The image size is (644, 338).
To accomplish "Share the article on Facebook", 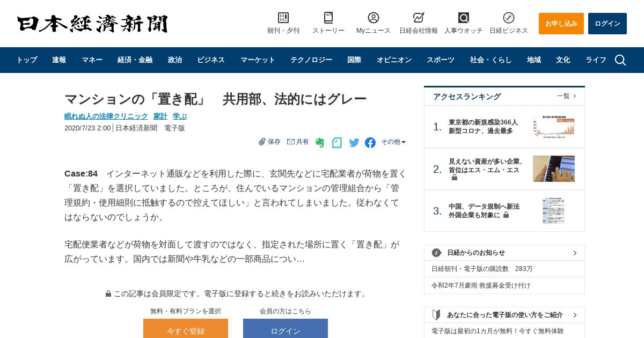I will [370, 143].
